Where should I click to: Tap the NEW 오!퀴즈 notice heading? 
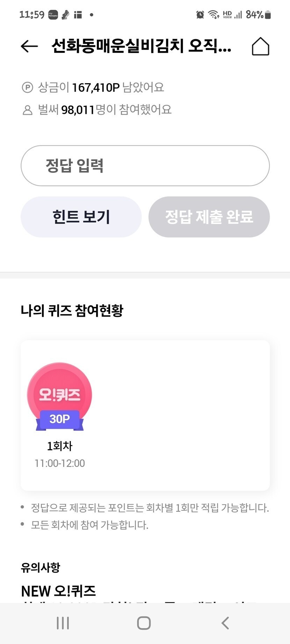58,591
